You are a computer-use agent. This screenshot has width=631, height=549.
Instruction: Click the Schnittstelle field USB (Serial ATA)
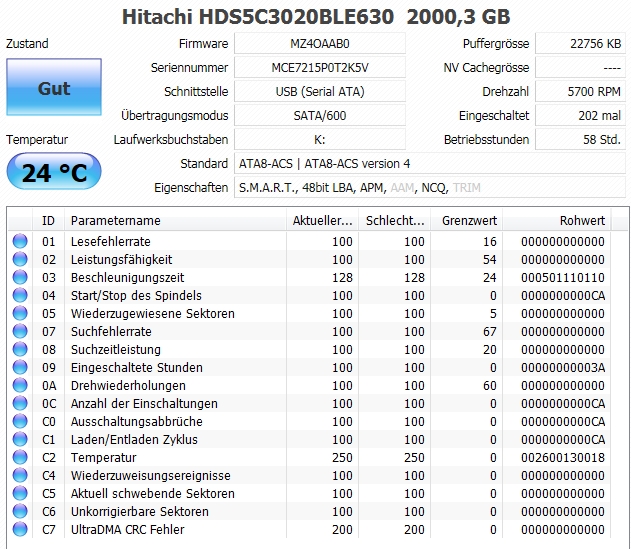(x=320, y=92)
